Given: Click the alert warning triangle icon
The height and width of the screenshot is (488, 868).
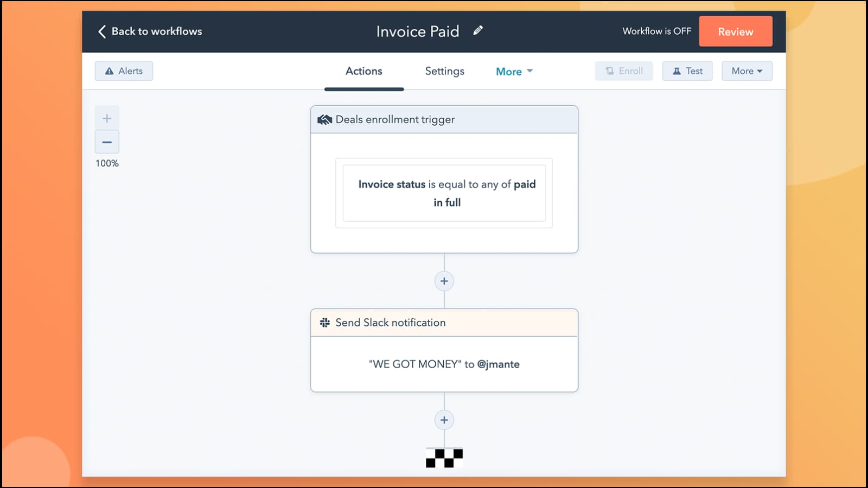Looking at the screenshot, I should pos(110,70).
